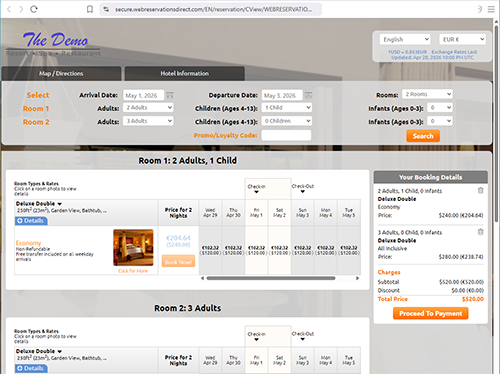Open Room 2 Children dropdown showing 0 Children
This screenshot has height=374, width=500.
[287, 121]
